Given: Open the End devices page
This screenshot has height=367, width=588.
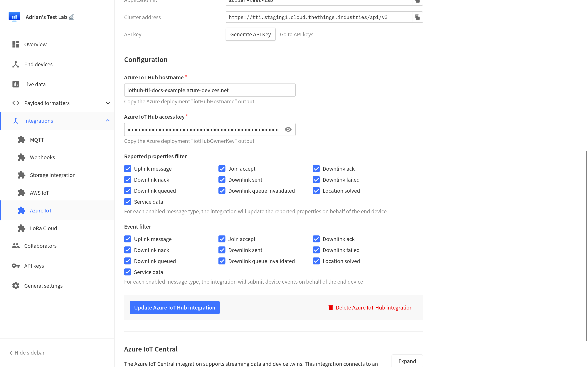Looking at the screenshot, I should (38, 64).
